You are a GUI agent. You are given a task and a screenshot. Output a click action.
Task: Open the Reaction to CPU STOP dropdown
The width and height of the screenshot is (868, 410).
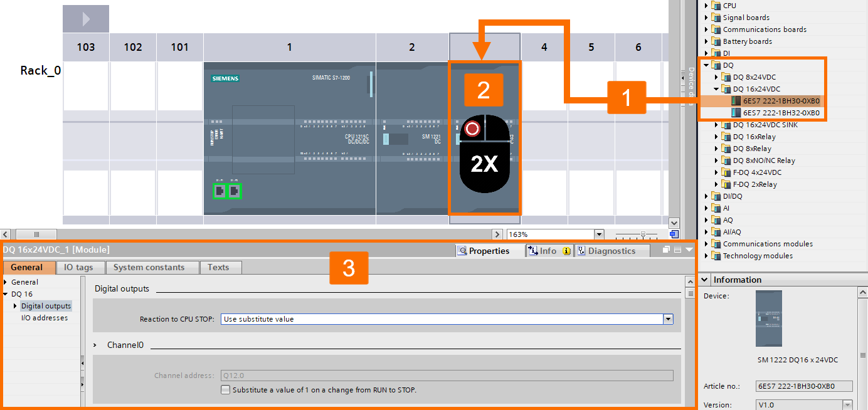(x=668, y=319)
